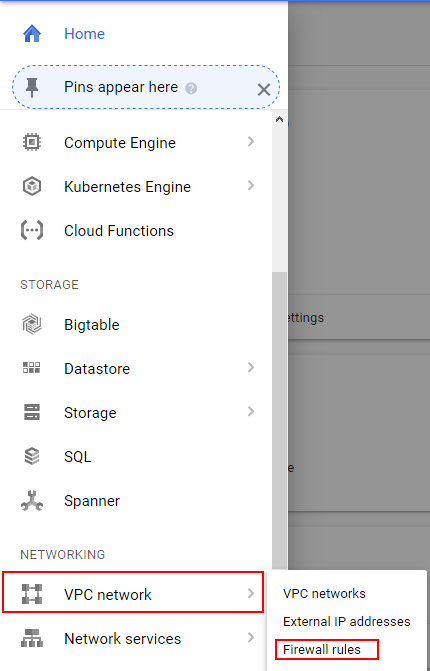430x671 pixels.
Task: Click the scrollbar up arrow in menu
Action: [x=279, y=119]
